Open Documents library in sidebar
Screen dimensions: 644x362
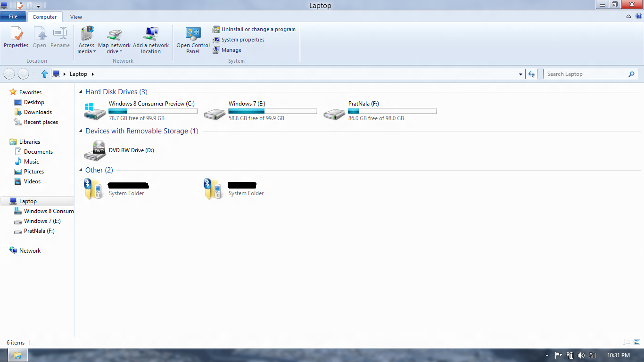coord(38,152)
